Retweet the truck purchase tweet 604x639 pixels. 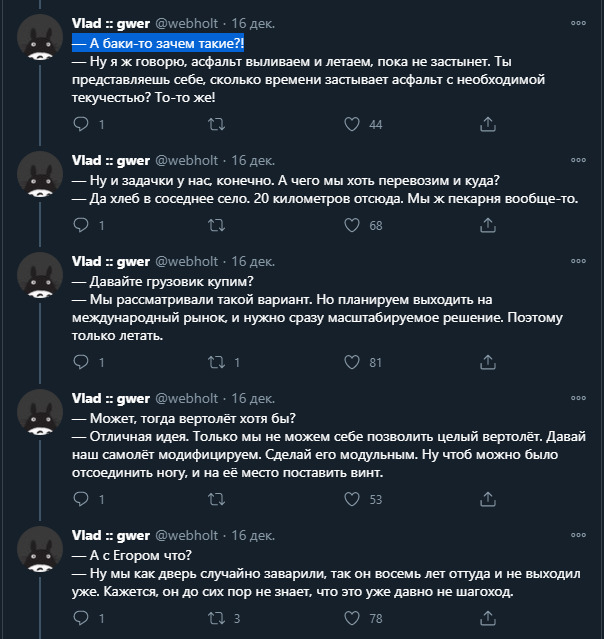(x=215, y=363)
